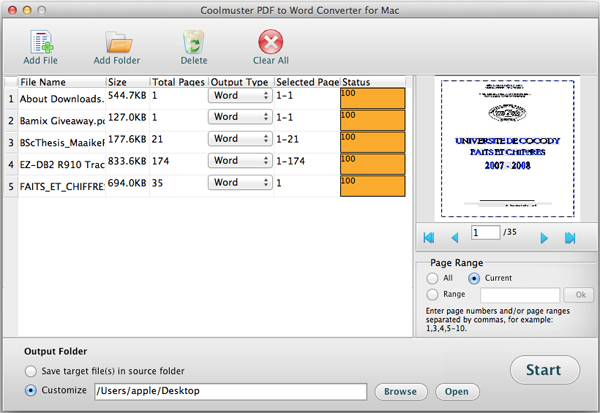Click the Start conversion button
Screen dimensions: 600x413
545,370
